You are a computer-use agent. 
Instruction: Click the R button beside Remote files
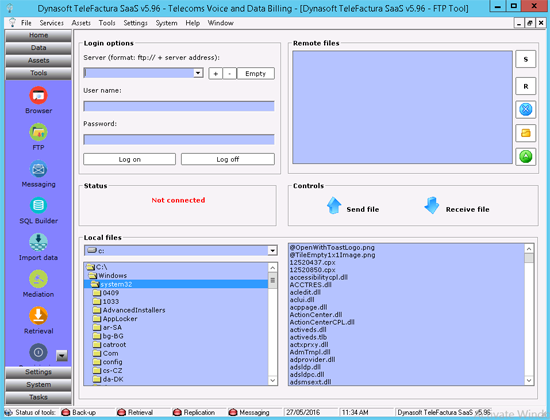tap(525, 86)
